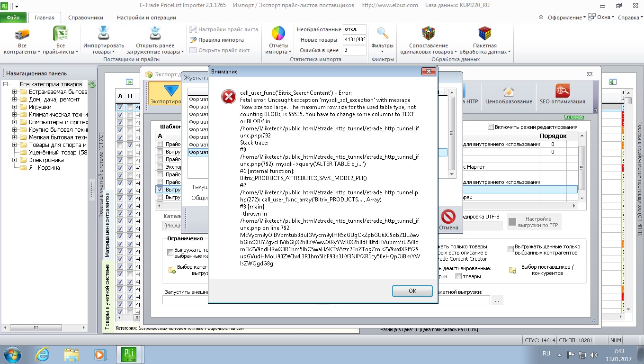Open the Все контрагенты truck icon
The height and width of the screenshot is (364, 644).
point(22,35)
